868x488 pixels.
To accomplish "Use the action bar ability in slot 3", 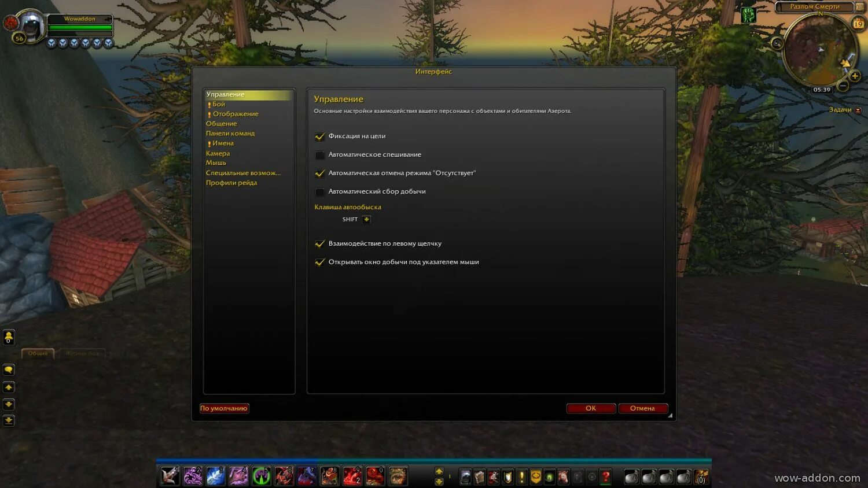I will [215, 476].
